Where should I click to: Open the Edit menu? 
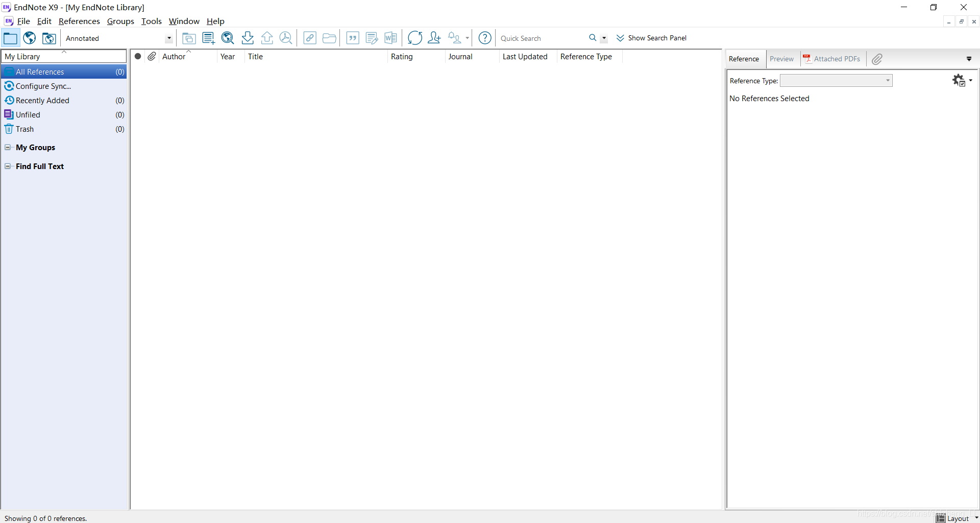[44, 21]
